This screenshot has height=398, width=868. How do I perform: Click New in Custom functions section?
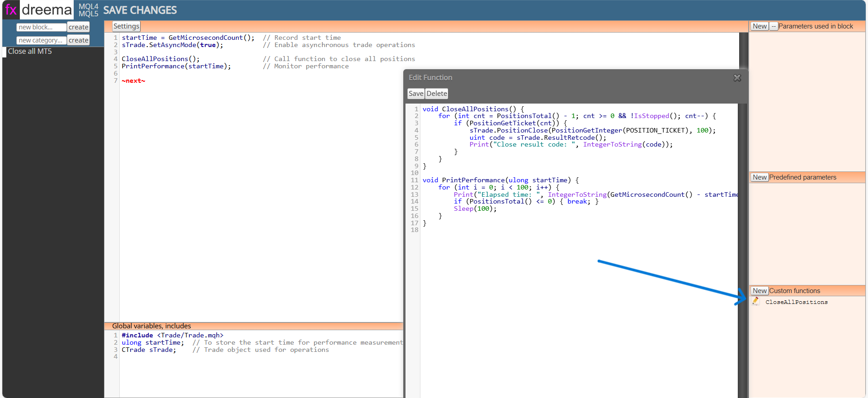pyautogui.click(x=759, y=291)
